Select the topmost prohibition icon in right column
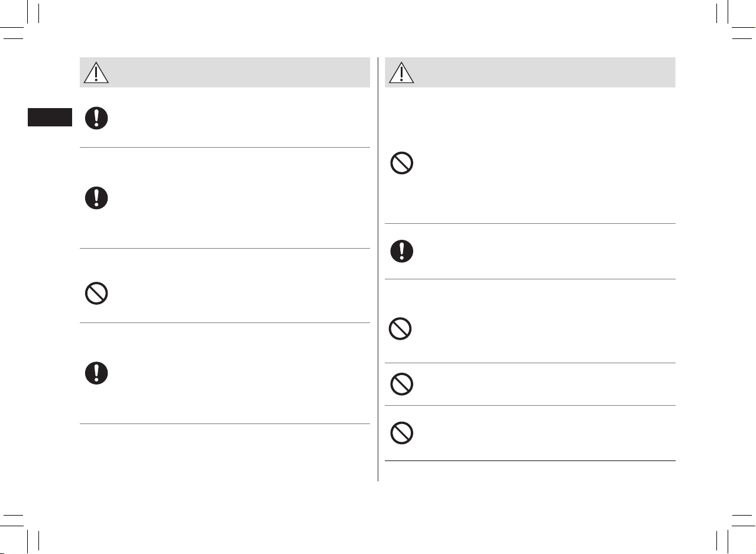This screenshot has height=554, width=756. (401, 163)
